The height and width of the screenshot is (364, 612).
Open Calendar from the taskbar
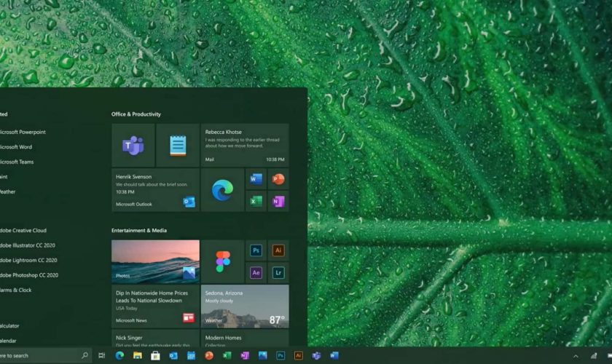pyautogui.click(x=191, y=355)
